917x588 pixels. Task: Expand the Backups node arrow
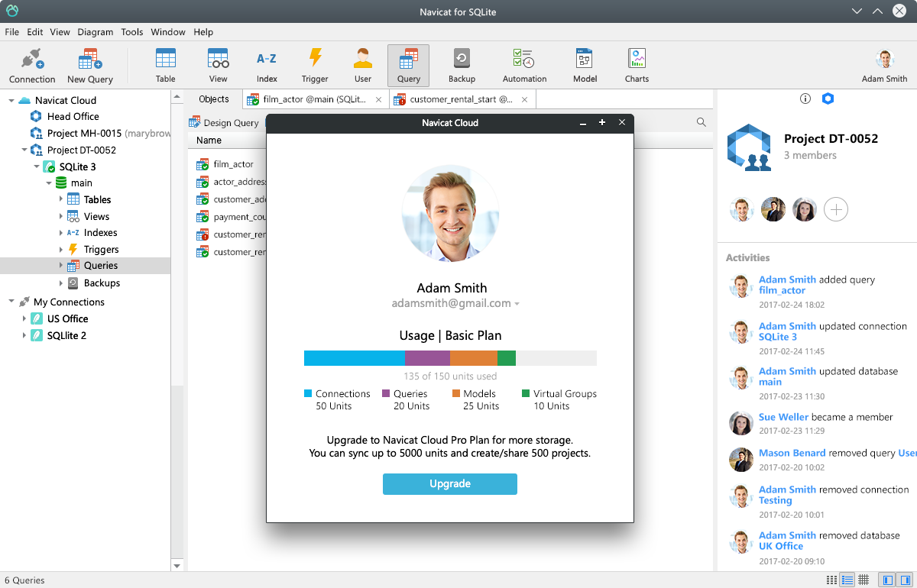click(61, 283)
